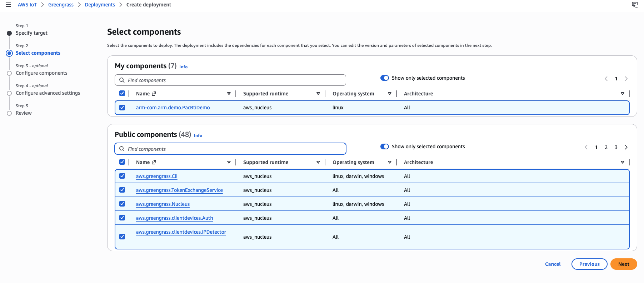Uncheck aws.greengrass.clientdevices.IPDetector checkbox

pyautogui.click(x=122, y=237)
